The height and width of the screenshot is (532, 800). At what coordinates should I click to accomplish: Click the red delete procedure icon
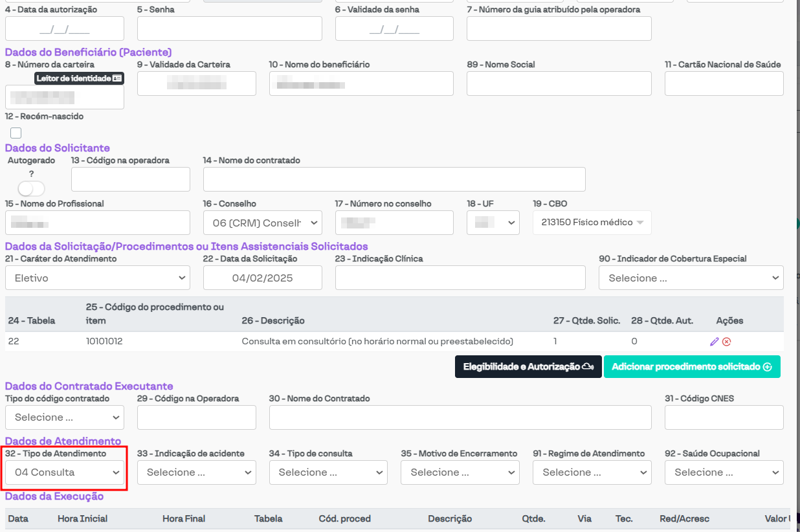[727, 342]
